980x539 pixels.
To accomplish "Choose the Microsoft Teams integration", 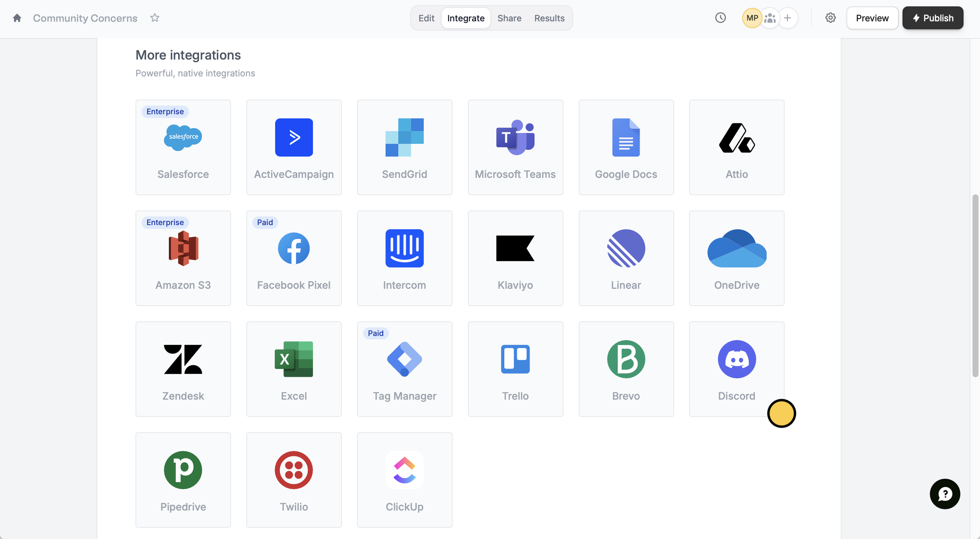I will tap(515, 147).
